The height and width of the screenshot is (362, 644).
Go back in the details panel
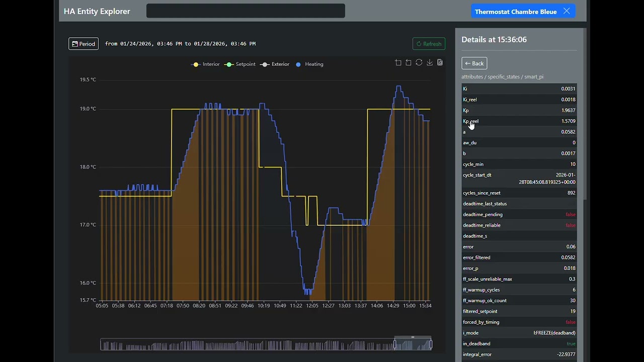pos(474,63)
